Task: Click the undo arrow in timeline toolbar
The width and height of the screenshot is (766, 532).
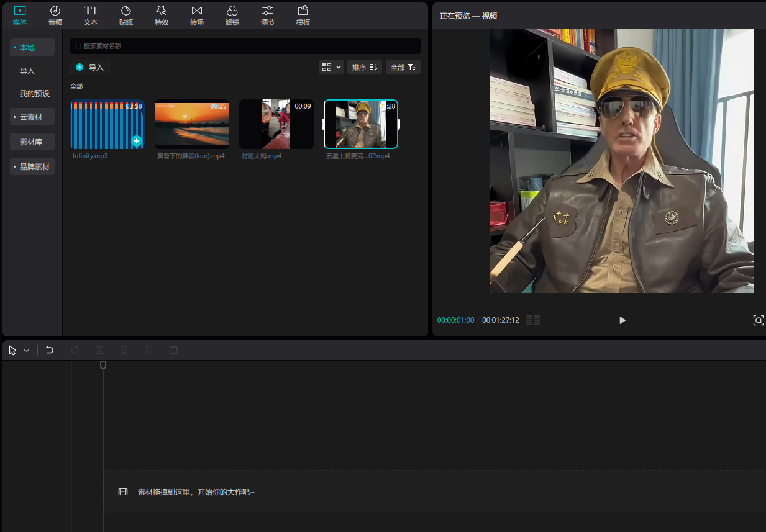Action: (50, 350)
